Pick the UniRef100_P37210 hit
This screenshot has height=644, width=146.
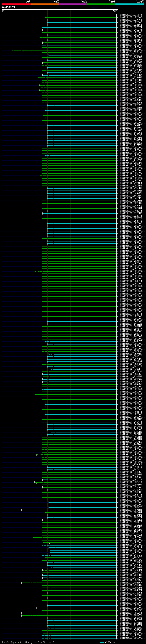[131, 482]
